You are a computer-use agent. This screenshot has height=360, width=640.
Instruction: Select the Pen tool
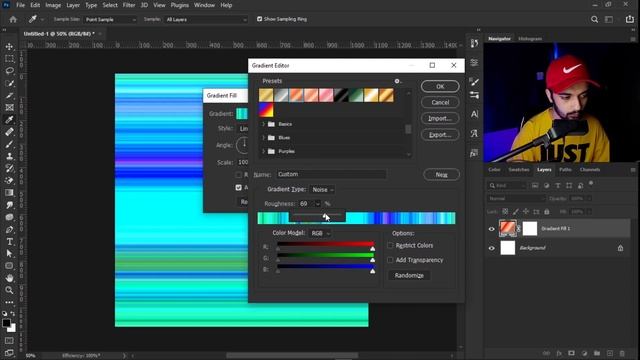(9, 229)
